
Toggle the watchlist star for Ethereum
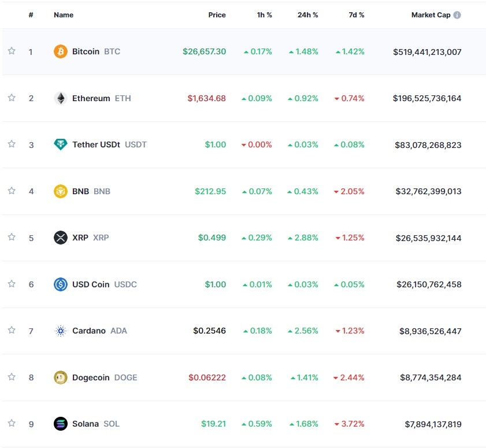12,98
